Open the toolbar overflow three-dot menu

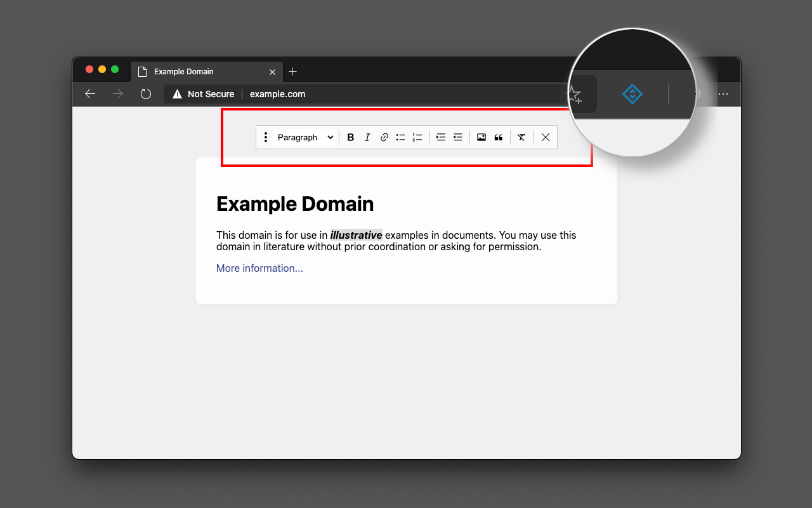tap(265, 137)
